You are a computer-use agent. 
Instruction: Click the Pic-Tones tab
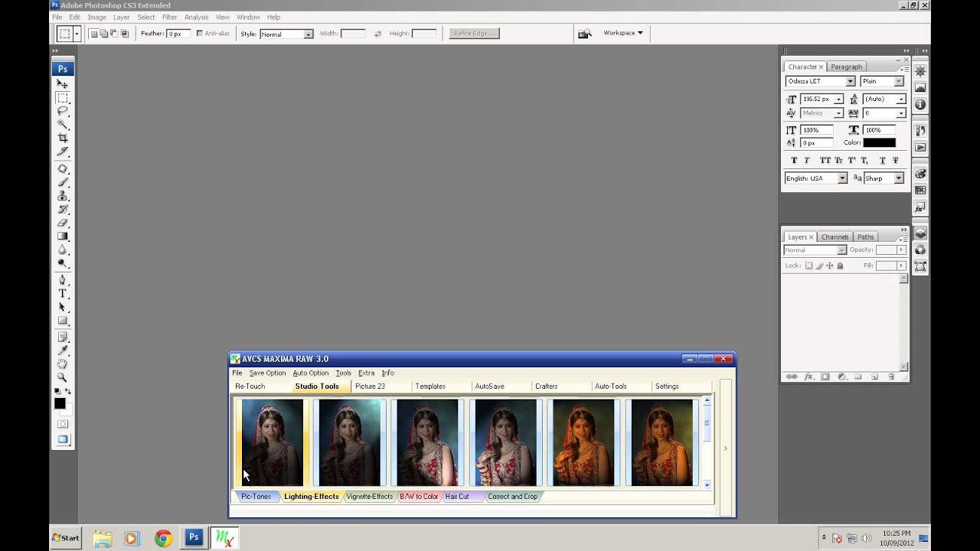pyautogui.click(x=256, y=497)
